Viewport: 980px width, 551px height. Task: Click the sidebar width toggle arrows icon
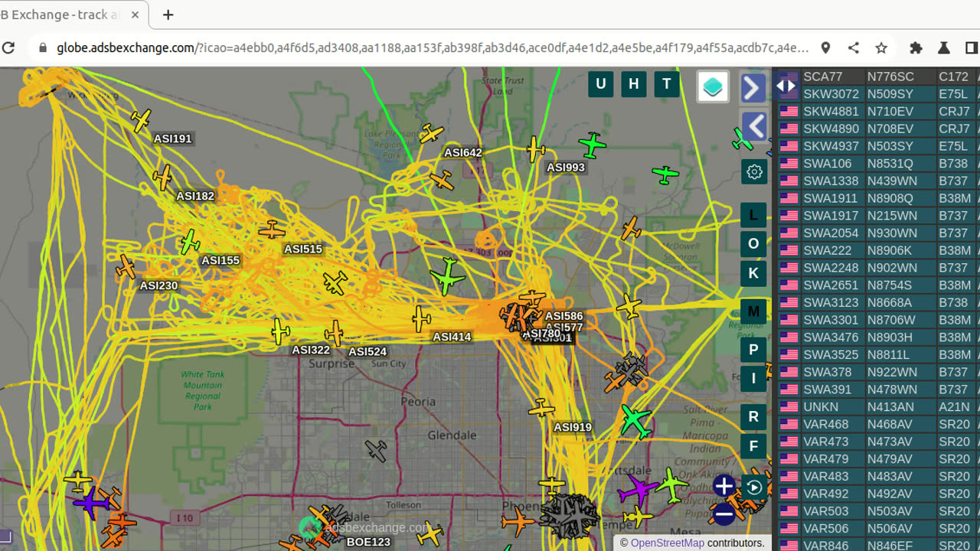click(x=786, y=86)
